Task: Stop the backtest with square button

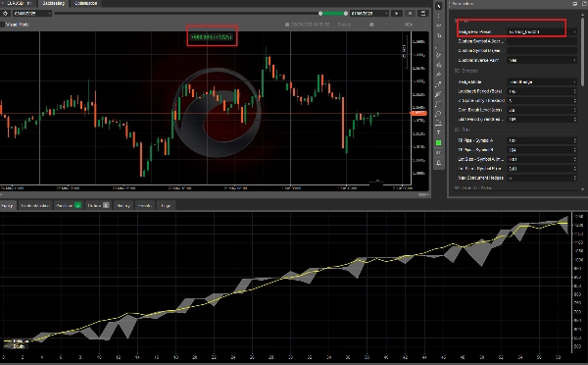Action: (410, 14)
